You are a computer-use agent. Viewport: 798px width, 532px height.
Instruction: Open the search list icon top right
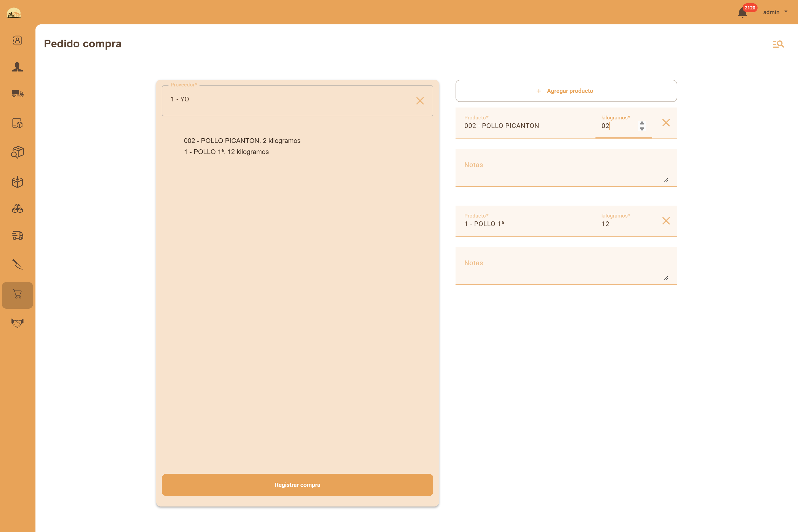click(778, 44)
